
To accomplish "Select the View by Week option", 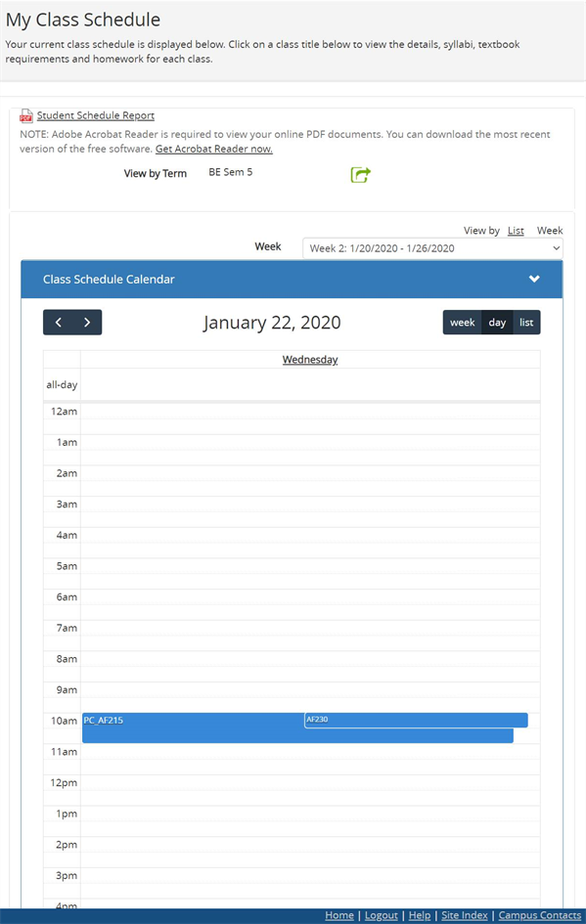I will tap(550, 231).
